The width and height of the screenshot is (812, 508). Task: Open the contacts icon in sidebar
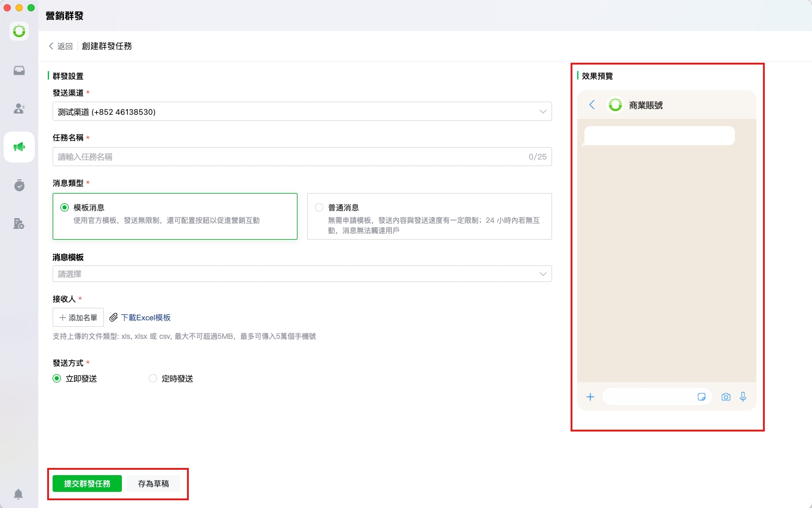19,109
